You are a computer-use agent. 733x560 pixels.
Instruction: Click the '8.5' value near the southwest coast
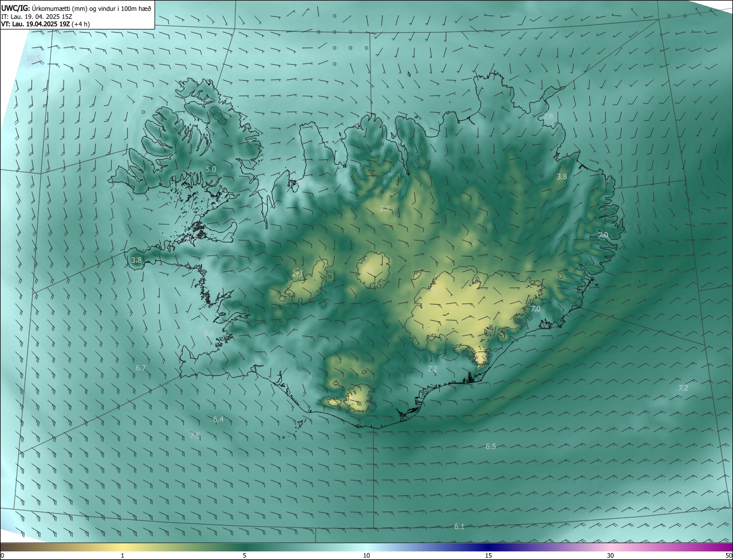(x=209, y=333)
